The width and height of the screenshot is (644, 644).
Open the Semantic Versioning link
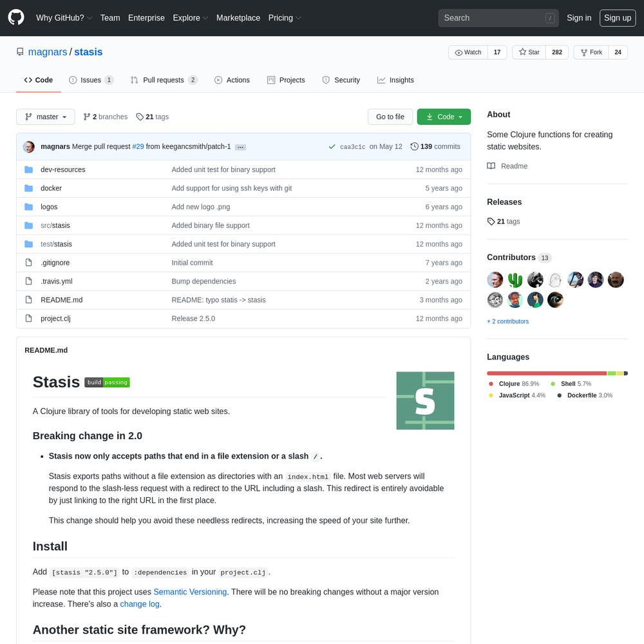190,592
